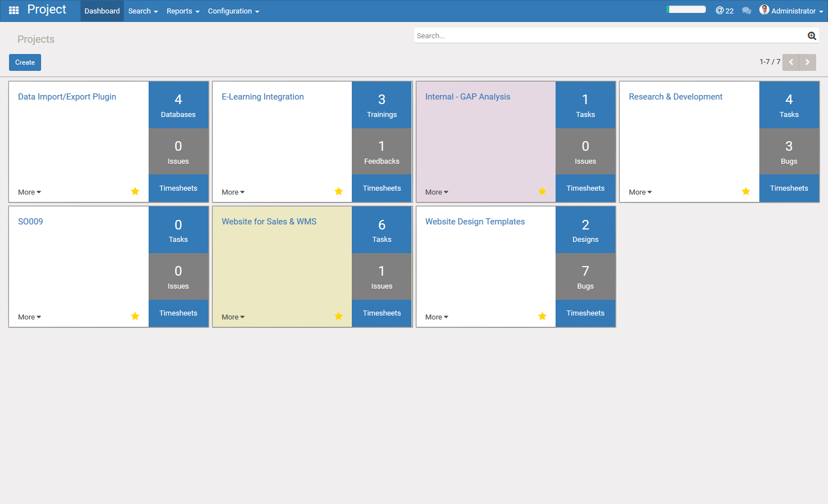Click the Administrator avatar picture

click(764, 10)
